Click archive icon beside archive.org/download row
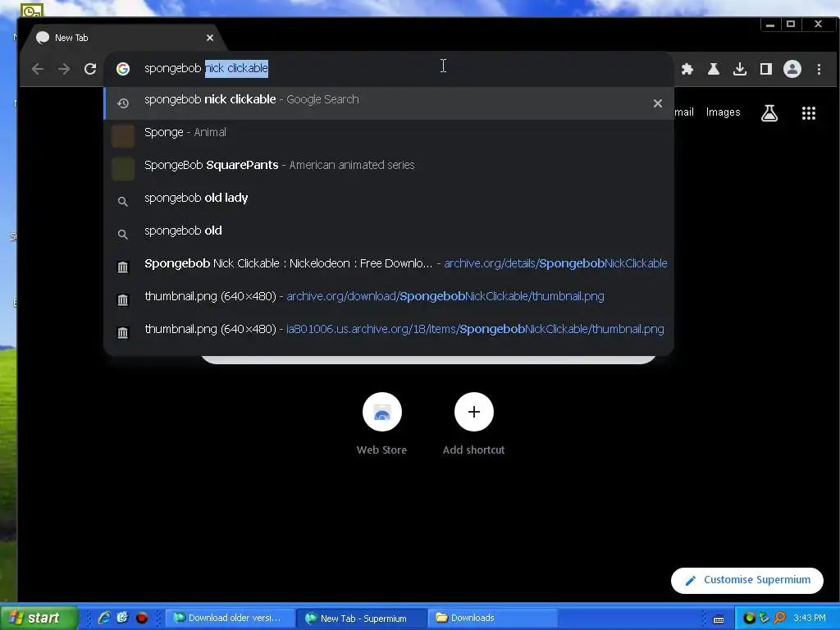The image size is (840, 630). 123,300
